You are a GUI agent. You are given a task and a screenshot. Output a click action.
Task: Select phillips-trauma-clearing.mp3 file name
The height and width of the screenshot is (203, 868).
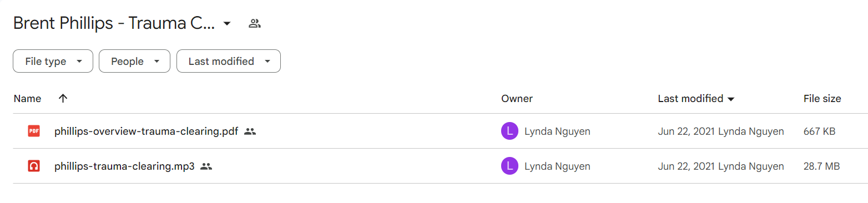click(124, 166)
